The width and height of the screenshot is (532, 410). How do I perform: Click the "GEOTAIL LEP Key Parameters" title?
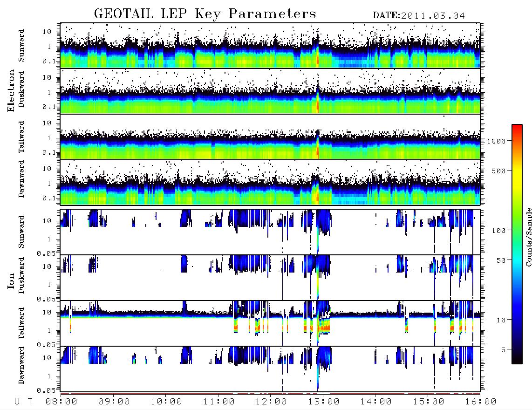coord(205,14)
